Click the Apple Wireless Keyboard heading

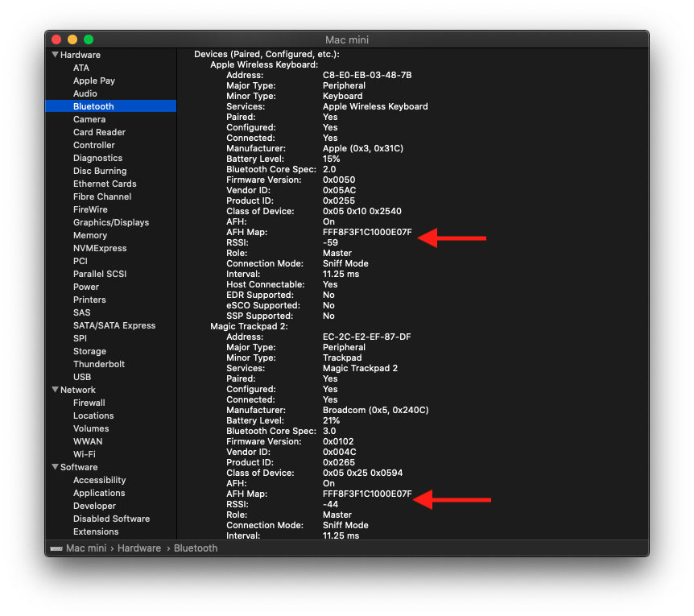[x=264, y=64]
